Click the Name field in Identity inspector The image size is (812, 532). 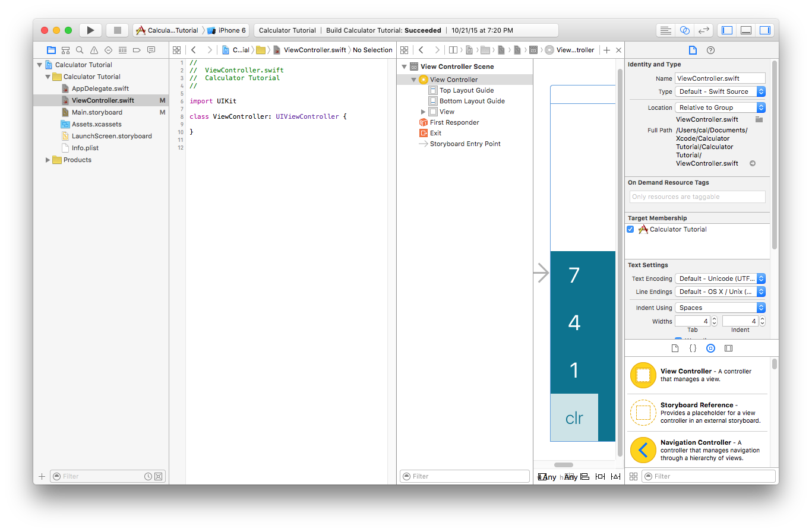click(720, 78)
